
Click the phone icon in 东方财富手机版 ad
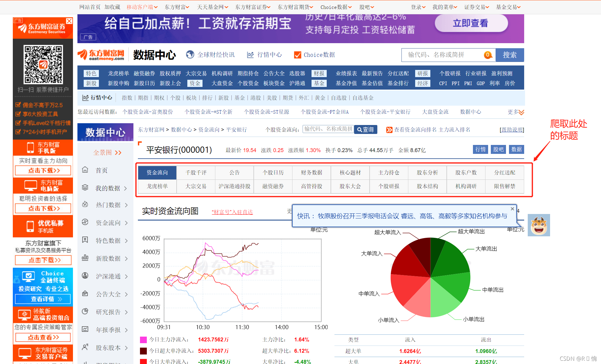[x=30, y=148]
